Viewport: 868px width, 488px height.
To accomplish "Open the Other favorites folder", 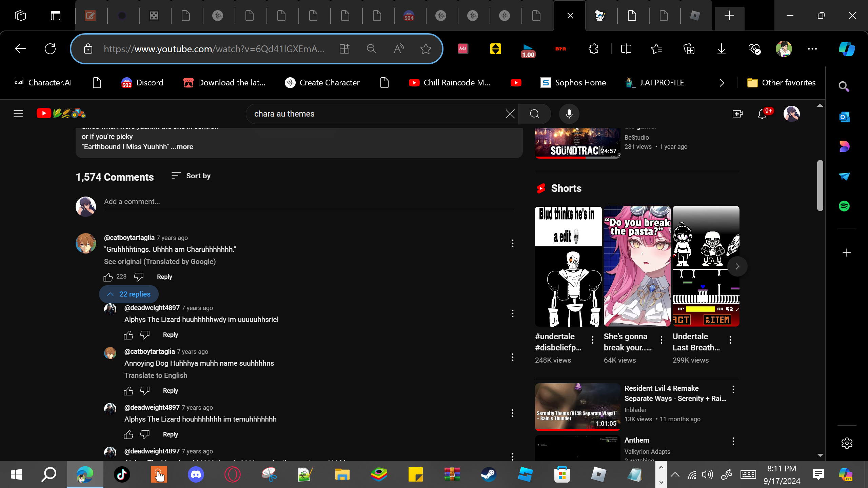I will tap(782, 83).
